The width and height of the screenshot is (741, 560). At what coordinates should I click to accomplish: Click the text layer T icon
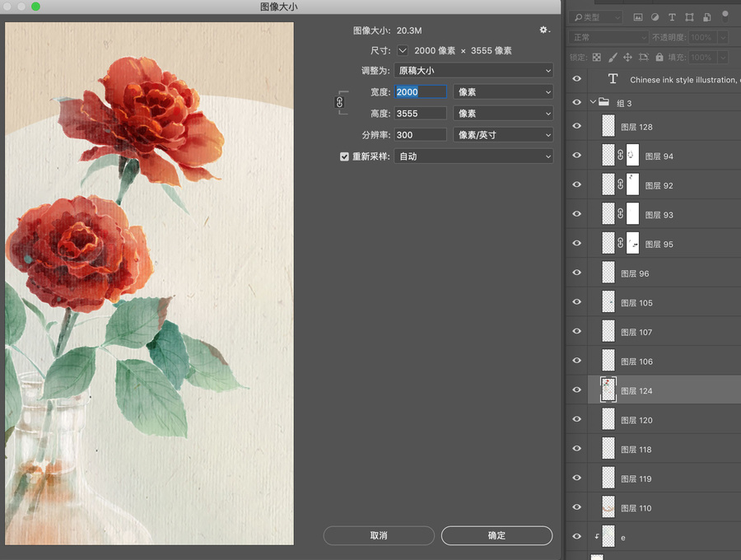tap(613, 79)
